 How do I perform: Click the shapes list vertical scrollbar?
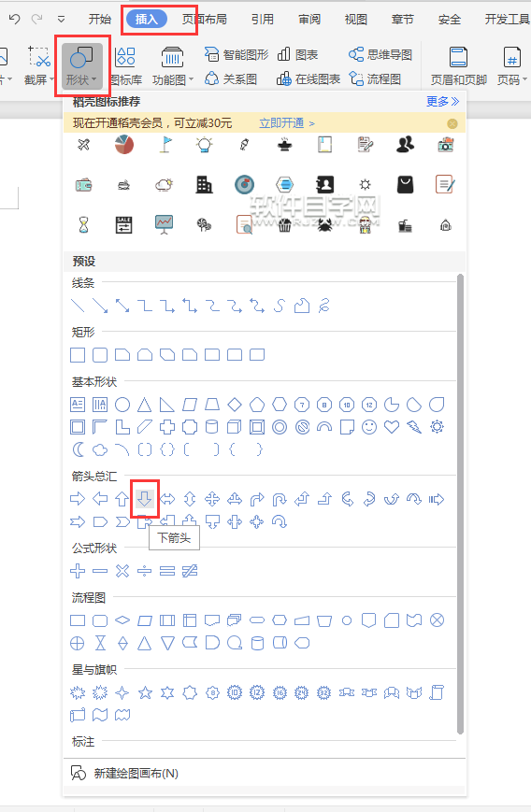pyautogui.click(x=460, y=504)
